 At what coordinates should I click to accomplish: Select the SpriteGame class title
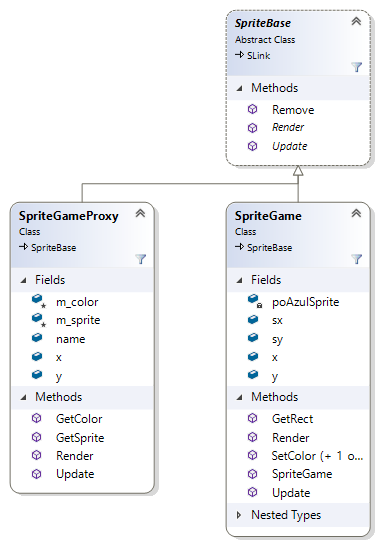pos(268,216)
